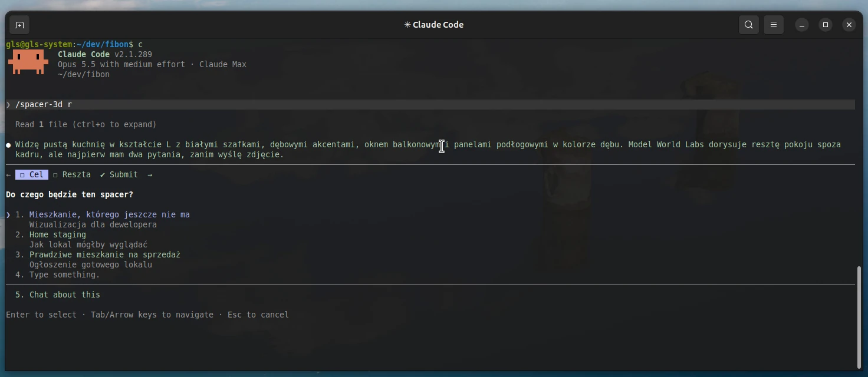
Task: Click the 'Ogłoszenie gotowego lokalu' description
Action: (91, 265)
